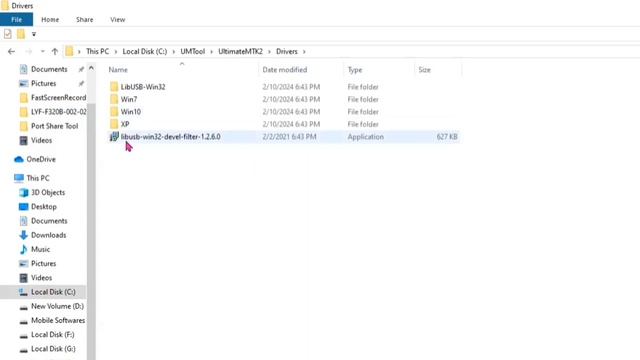This screenshot has width=640, height=360.
Task: Open 3D Objects under This PC
Action: coord(48,193)
